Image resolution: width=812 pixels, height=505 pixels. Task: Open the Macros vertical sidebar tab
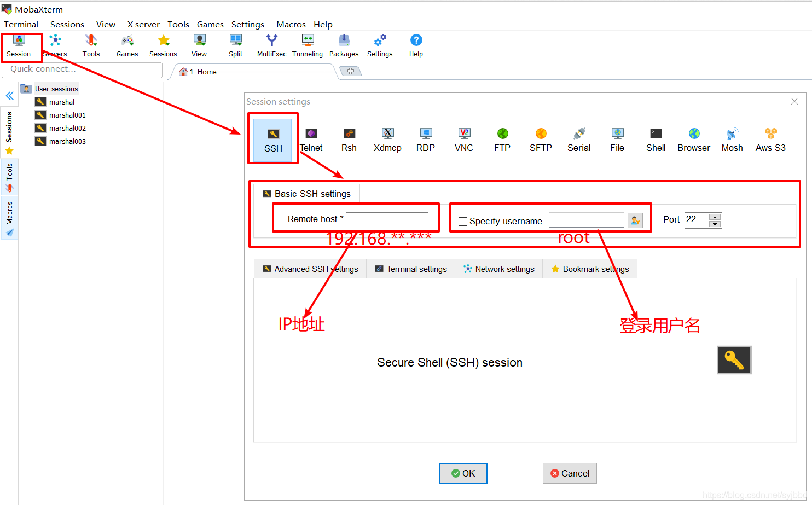point(9,218)
